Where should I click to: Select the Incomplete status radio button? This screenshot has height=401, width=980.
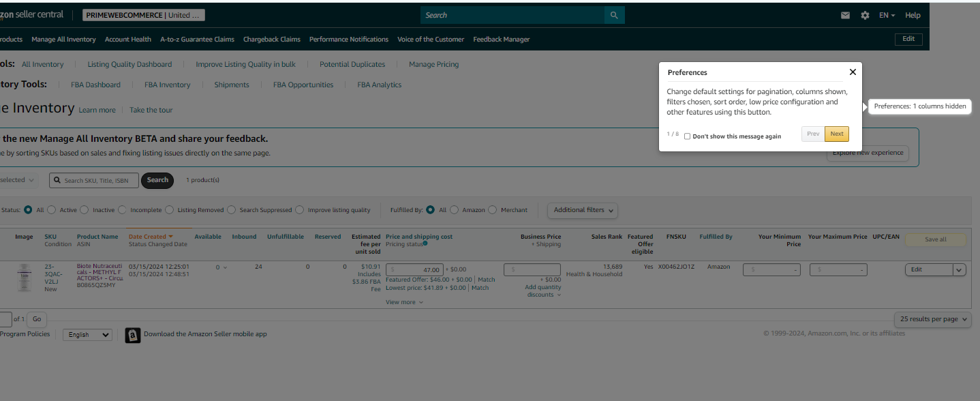coord(122,210)
